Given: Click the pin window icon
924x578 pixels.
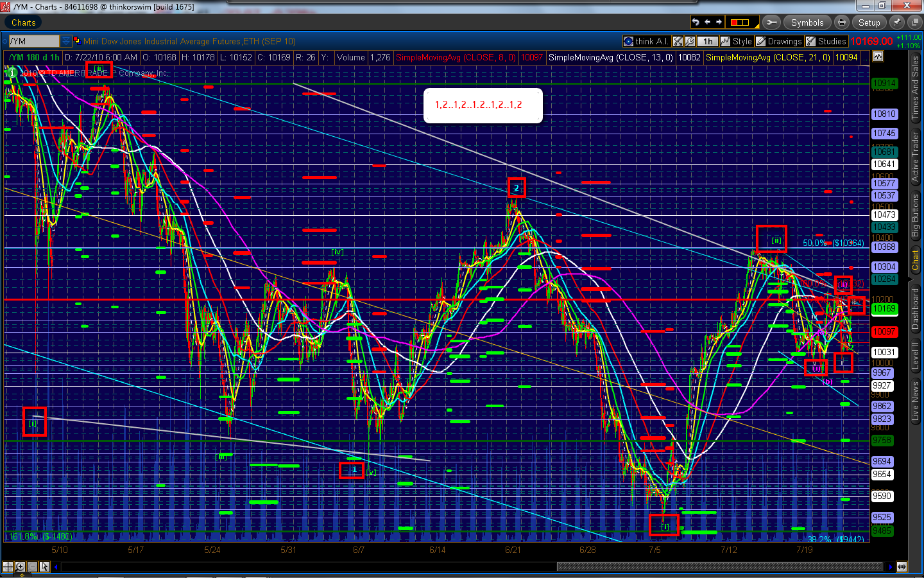Looking at the screenshot, I should click(x=896, y=22).
